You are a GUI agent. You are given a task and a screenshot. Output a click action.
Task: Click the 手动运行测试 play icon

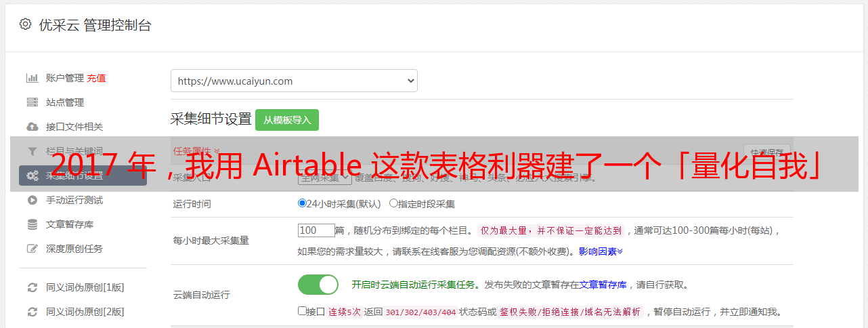[32, 200]
